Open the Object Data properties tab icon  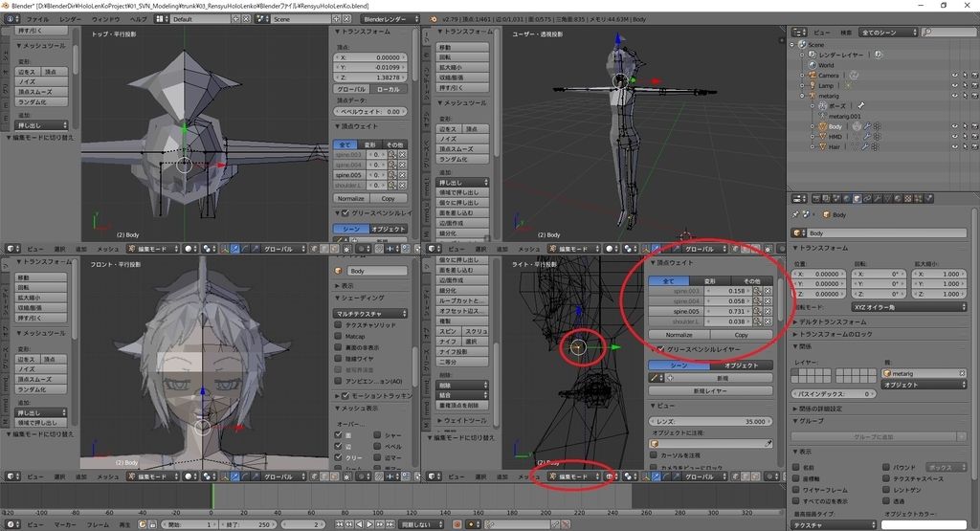tap(887, 199)
